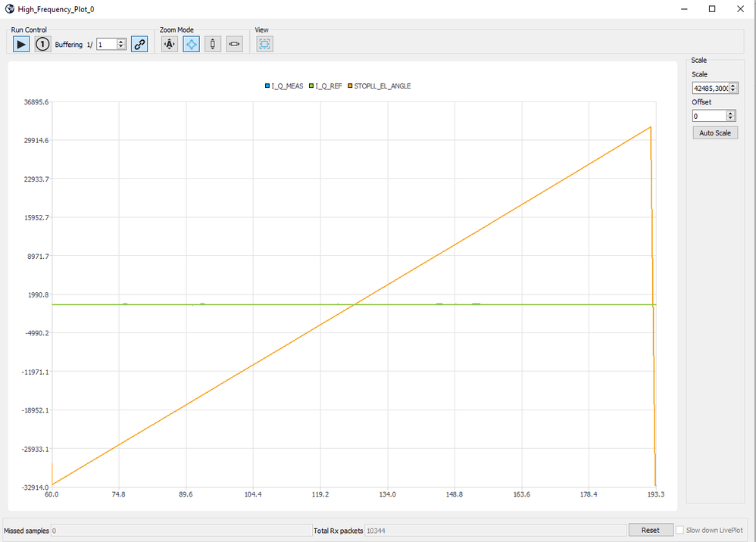This screenshot has height=542, width=756.
Task: Trigger single-shot capture button
Action: point(42,45)
